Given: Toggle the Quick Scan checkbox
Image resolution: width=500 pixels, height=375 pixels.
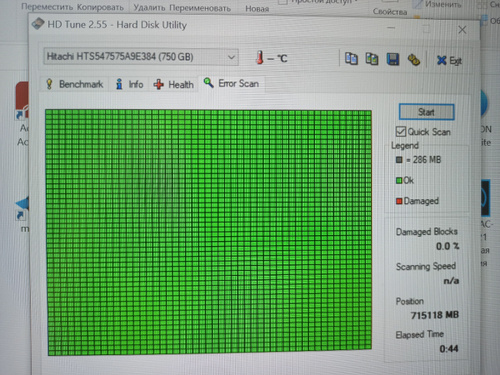Looking at the screenshot, I should (401, 131).
